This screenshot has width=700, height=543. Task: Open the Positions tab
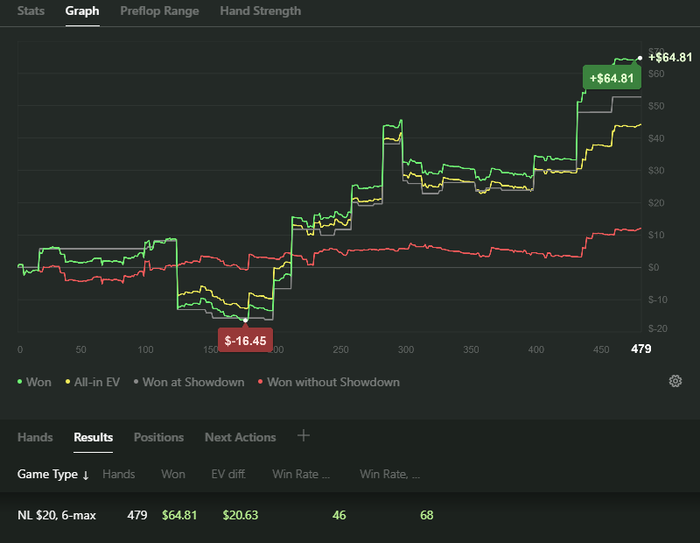[x=158, y=437]
